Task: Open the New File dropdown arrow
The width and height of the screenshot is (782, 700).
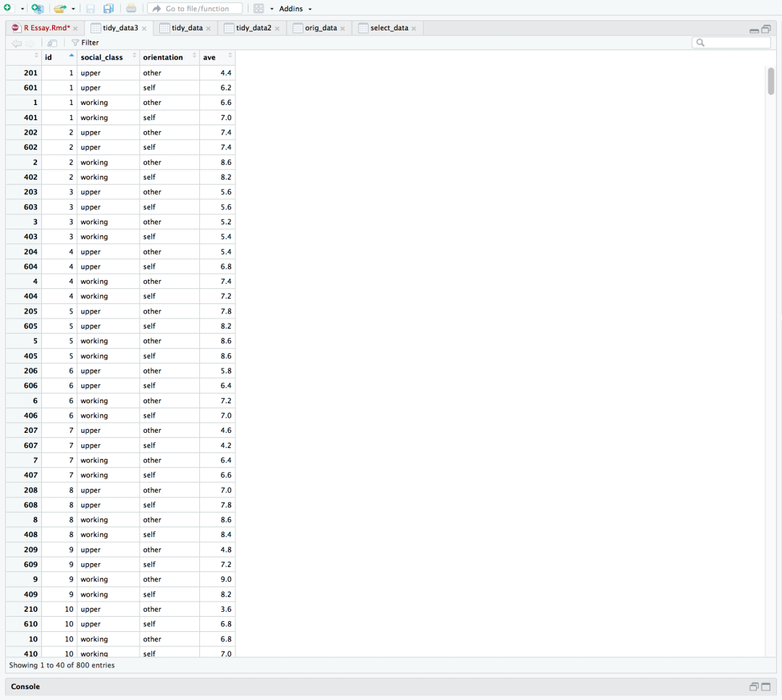Action: (x=22, y=9)
